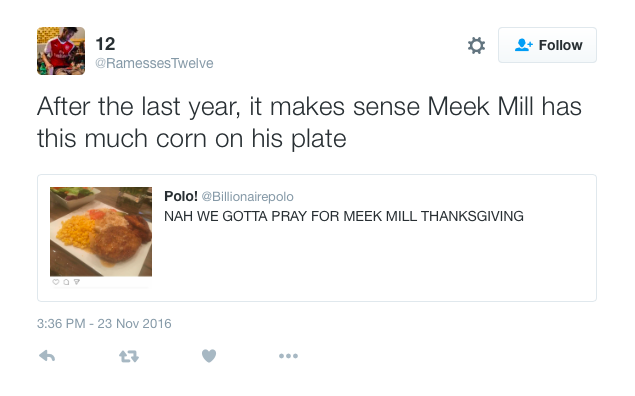The width and height of the screenshot is (635, 396).
Task: Click the add-person icon inside the Follow button
Action: click(524, 45)
